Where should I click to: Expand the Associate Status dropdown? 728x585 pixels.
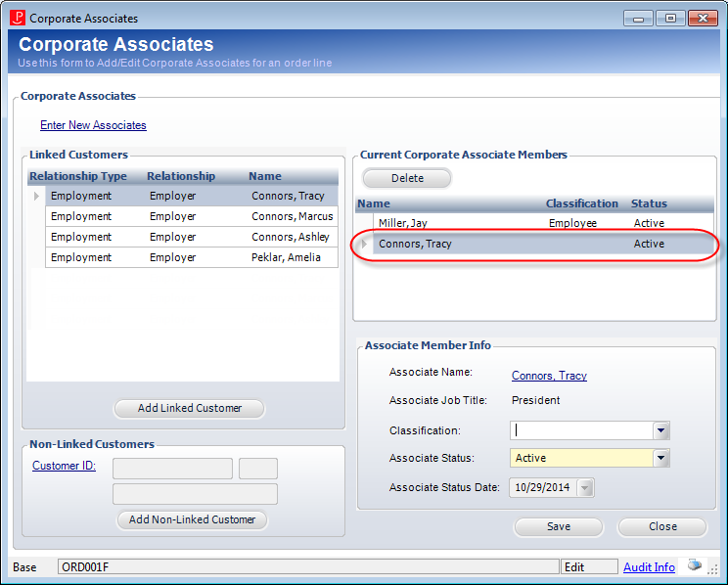[x=661, y=458]
